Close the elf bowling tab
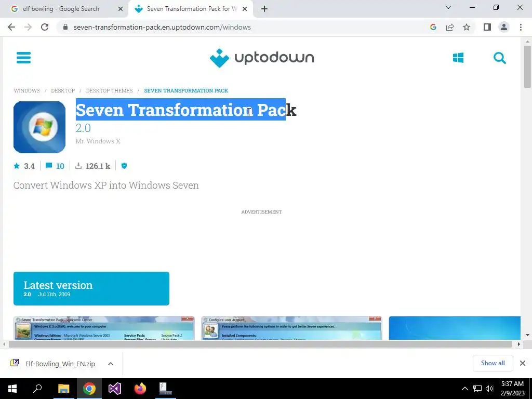 coord(120,9)
